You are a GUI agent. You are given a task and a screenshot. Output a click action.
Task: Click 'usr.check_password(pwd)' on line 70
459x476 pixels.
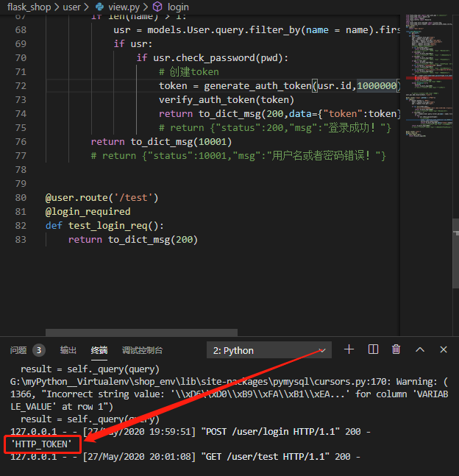pos(218,58)
